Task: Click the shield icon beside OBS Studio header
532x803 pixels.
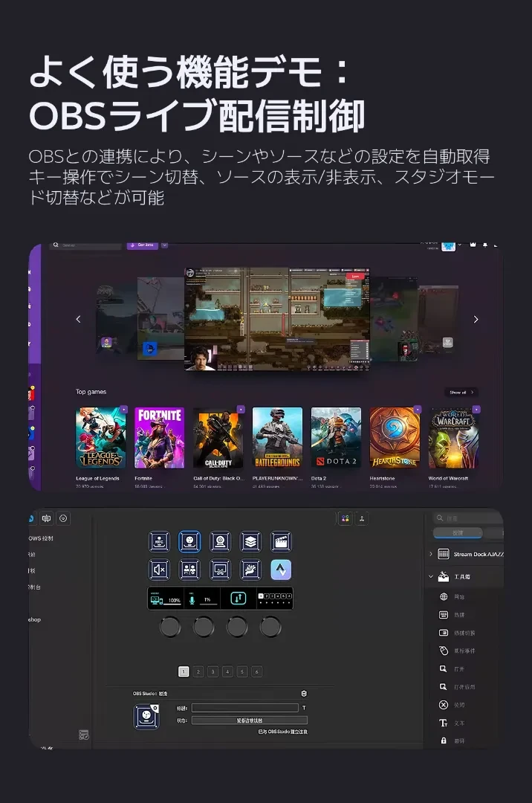Action: point(304,694)
